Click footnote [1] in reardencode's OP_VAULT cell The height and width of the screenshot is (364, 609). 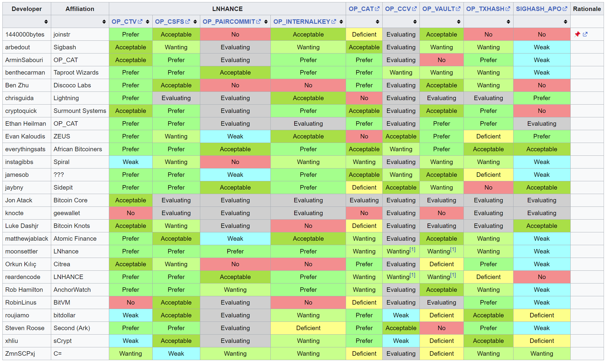pos(453,275)
